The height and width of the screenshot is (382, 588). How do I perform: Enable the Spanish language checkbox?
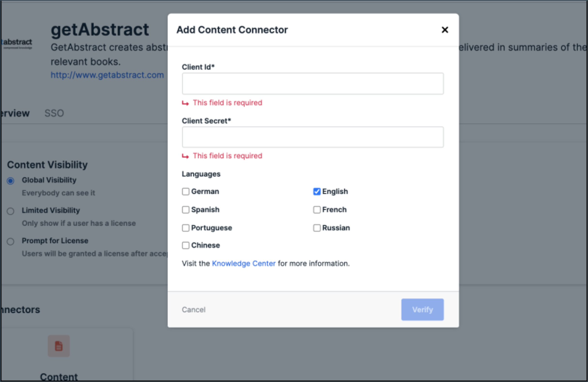click(x=186, y=210)
